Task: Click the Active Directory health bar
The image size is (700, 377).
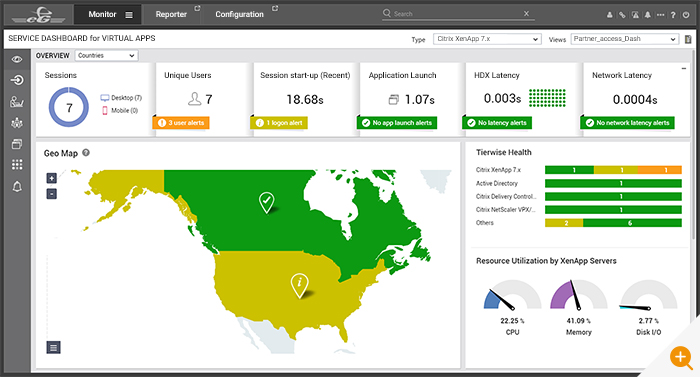Action: (x=613, y=183)
